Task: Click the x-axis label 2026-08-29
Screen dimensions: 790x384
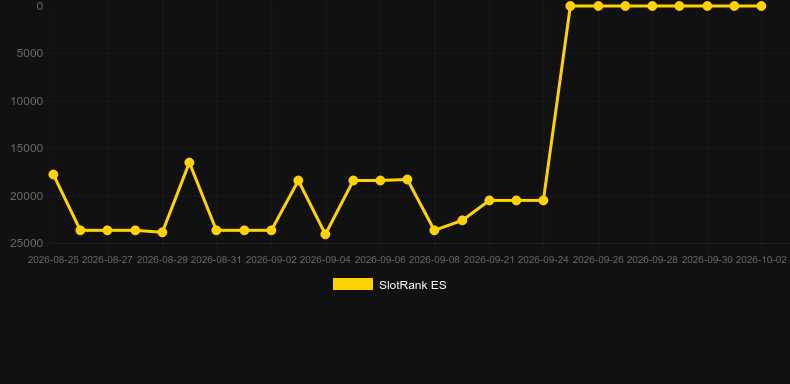Action: [x=162, y=260]
